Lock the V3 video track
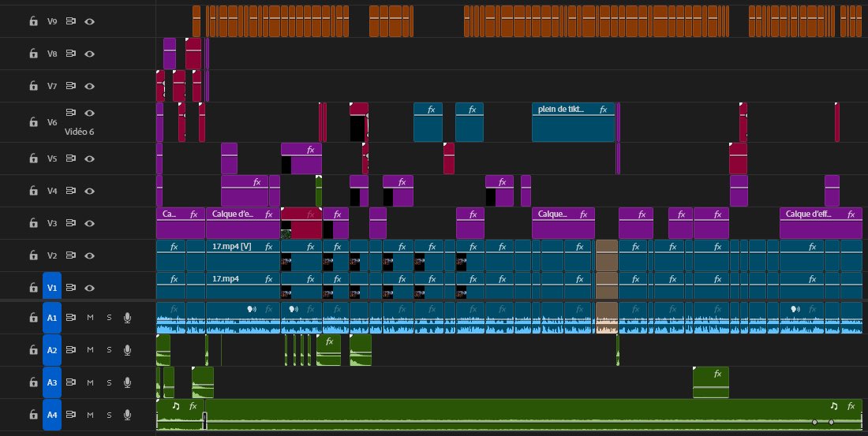This screenshot has height=436, width=868. pyautogui.click(x=34, y=223)
